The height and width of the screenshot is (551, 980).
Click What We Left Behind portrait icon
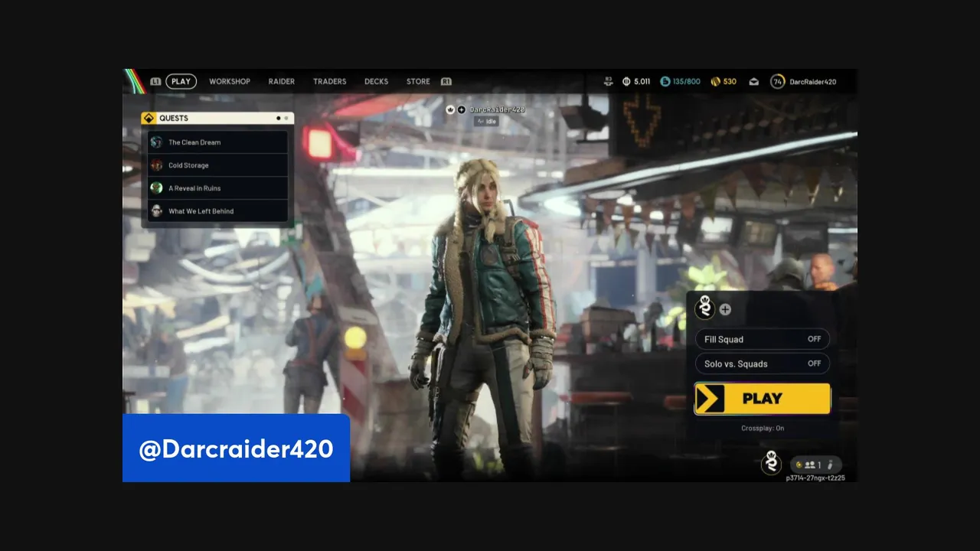(x=156, y=211)
